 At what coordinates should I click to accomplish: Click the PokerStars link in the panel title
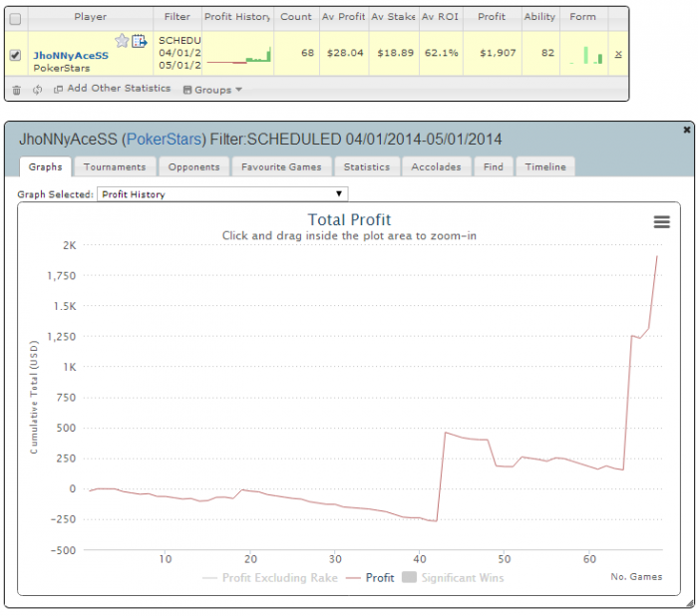coord(165,140)
